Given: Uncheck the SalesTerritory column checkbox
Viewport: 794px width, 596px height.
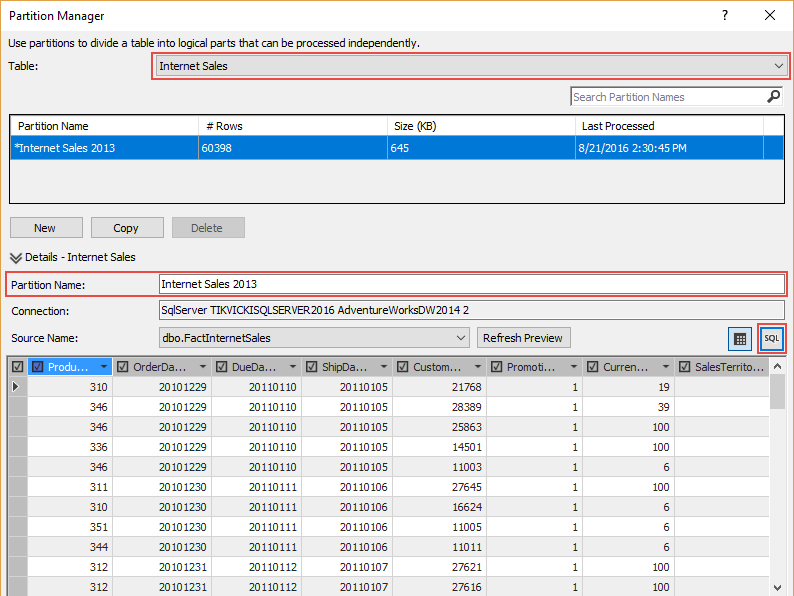Looking at the screenshot, I should click(x=683, y=367).
